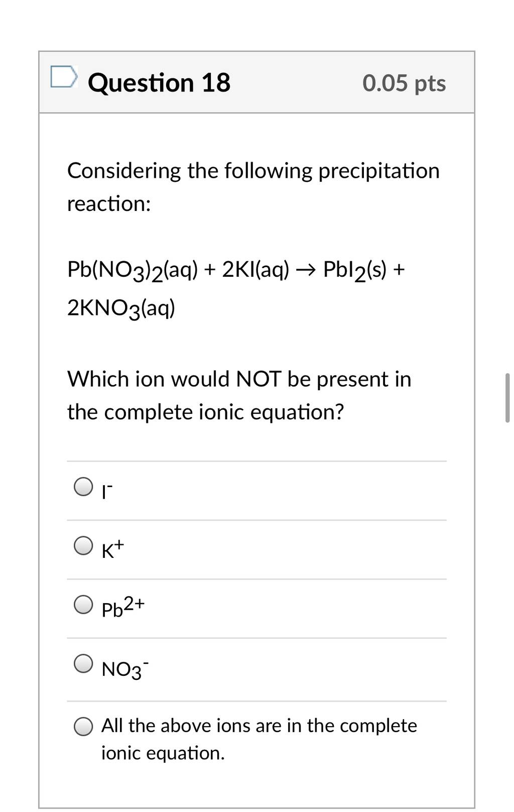The width and height of the screenshot is (514, 812).
Task: Flag Question 18 with the bookmark icon
Action: [x=64, y=78]
